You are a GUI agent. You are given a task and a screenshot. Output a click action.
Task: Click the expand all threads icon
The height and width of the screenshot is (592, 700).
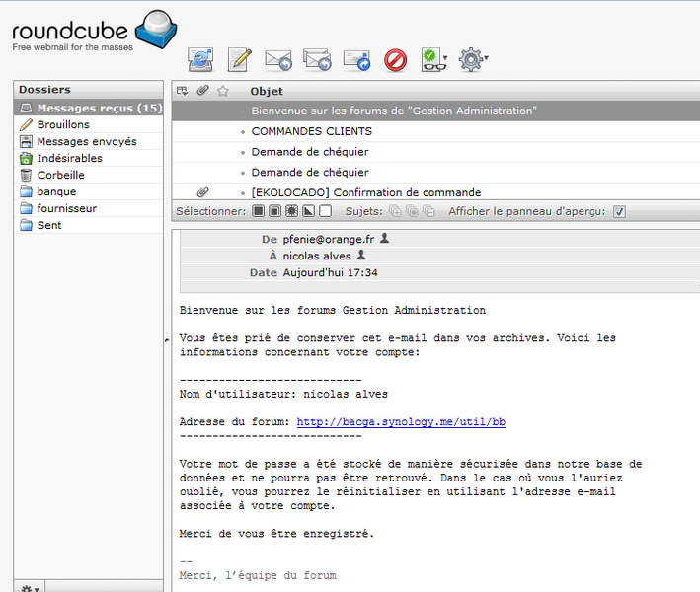(x=395, y=211)
